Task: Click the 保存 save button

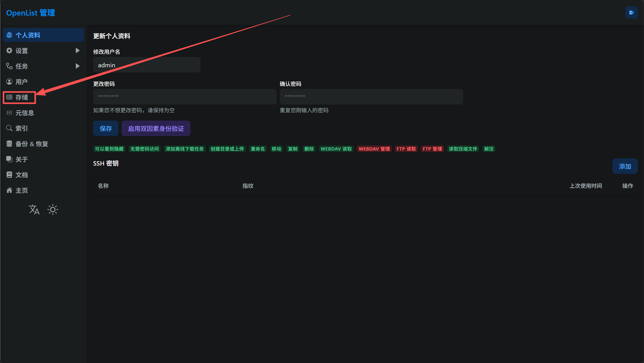Action: coord(106,128)
